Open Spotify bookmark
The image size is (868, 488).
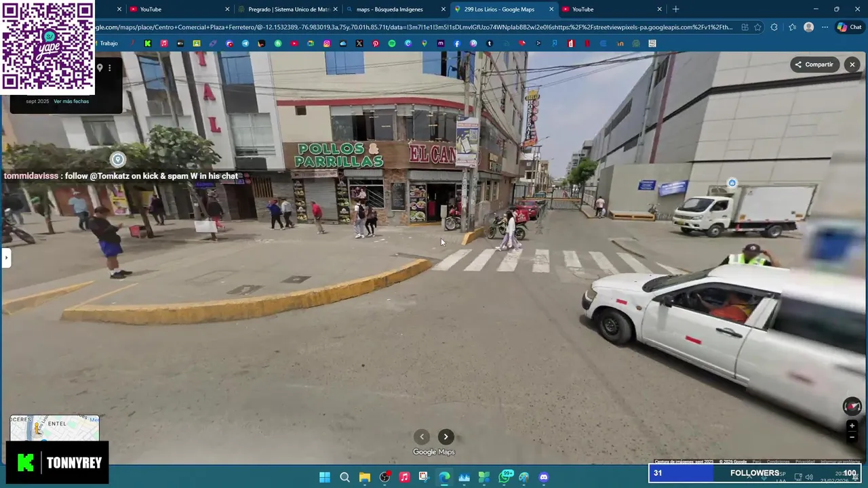coord(392,43)
